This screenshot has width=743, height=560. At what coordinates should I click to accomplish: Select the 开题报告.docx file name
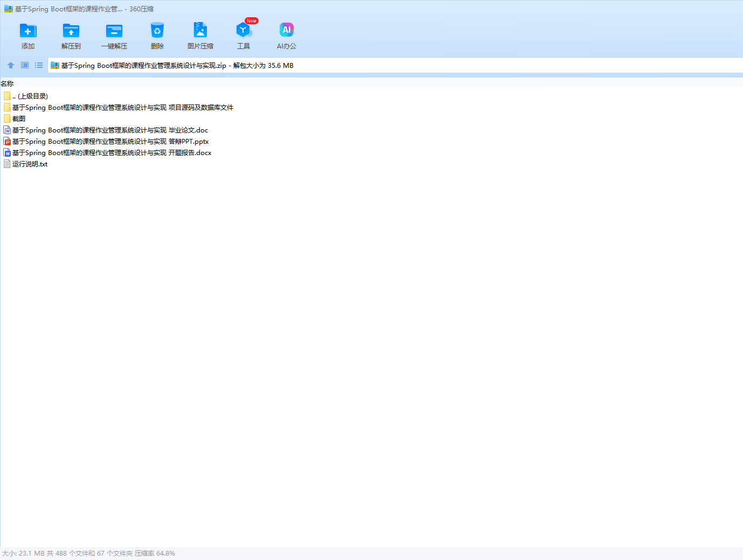(x=112, y=153)
